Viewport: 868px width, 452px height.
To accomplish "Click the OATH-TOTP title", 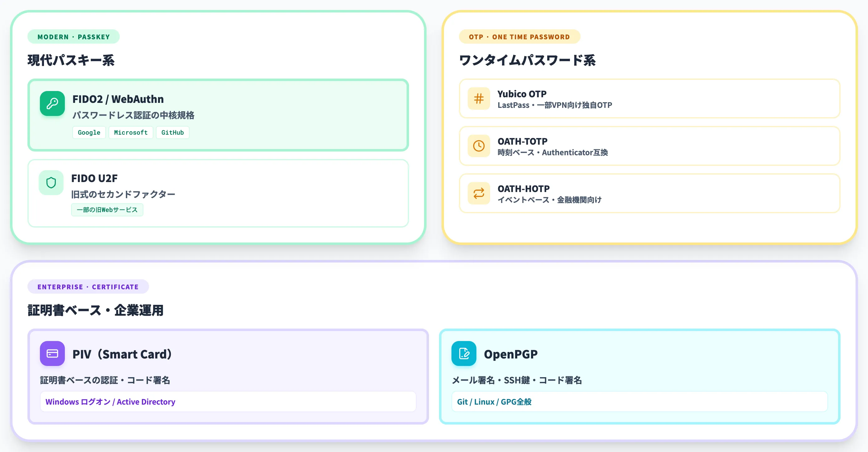I will [x=522, y=141].
